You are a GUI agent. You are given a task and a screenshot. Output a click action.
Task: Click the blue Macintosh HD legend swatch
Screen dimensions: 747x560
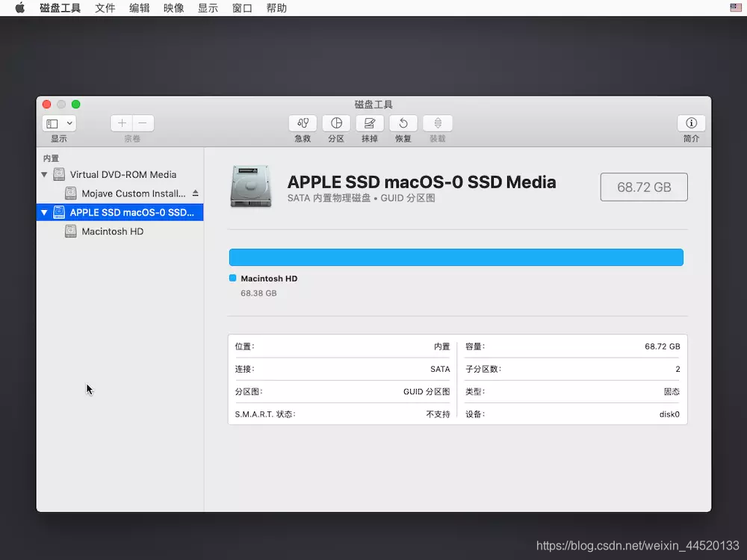coord(232,278)
